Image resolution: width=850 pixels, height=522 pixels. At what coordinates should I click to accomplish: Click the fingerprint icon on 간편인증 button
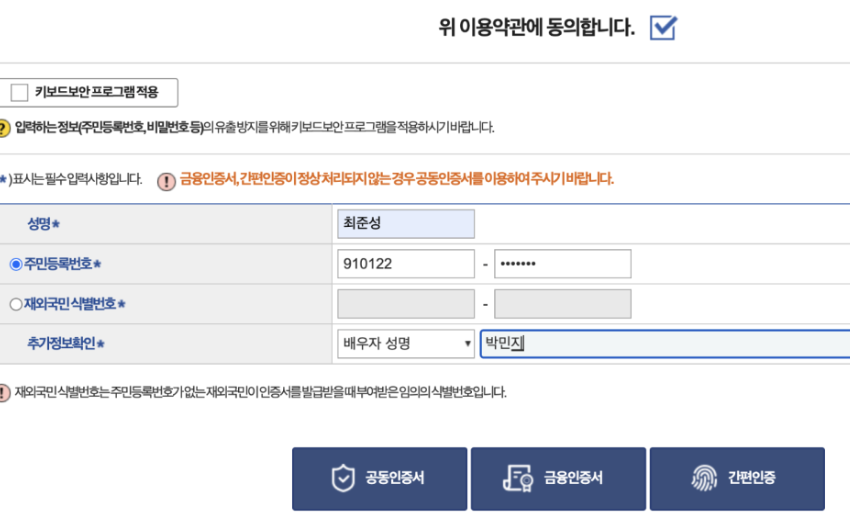click(x=704, y=478)
